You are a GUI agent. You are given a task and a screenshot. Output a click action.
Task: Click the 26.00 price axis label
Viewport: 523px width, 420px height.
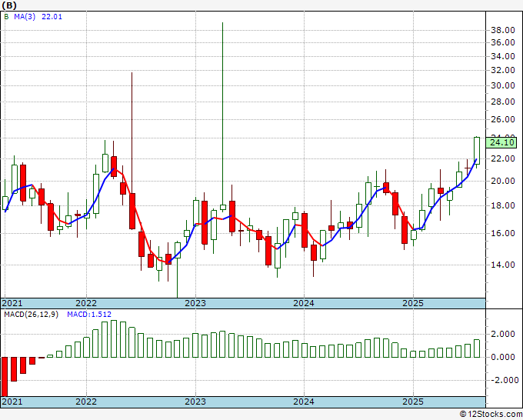503,119
